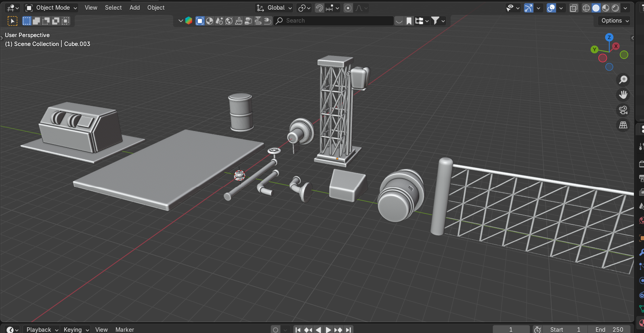
Task: Toggle show gizmos button
Action: (x=529, y=8)
